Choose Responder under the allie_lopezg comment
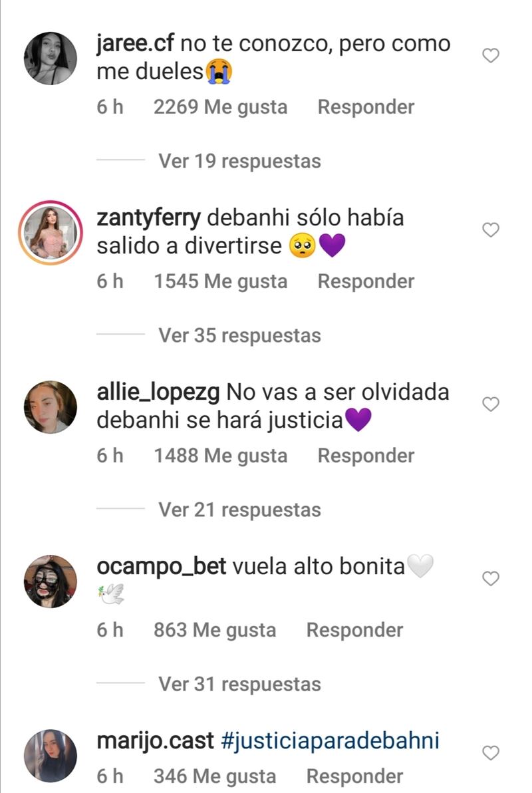The image size is (532, 793). coord(366,456)
